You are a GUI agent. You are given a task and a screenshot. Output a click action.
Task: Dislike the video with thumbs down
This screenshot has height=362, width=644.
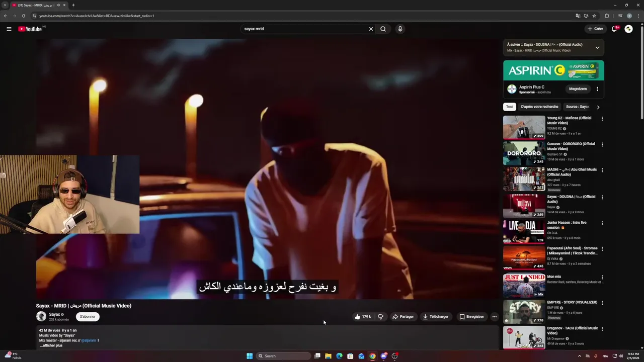point(380,317)
